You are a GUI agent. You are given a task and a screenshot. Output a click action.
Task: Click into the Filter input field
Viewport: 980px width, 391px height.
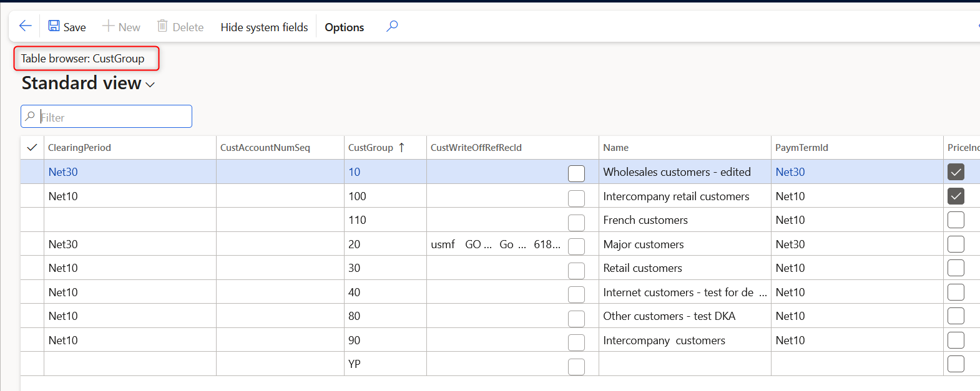(x=112, y=117)
